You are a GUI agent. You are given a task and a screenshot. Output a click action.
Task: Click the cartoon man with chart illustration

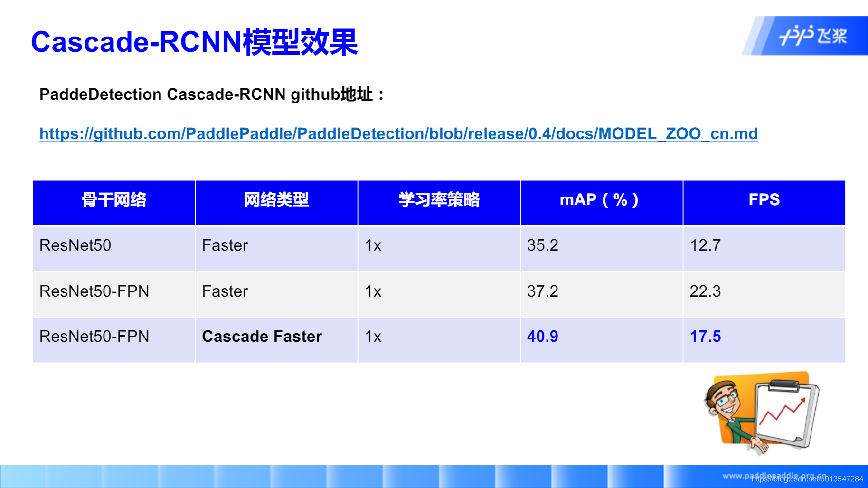(762, 413)
